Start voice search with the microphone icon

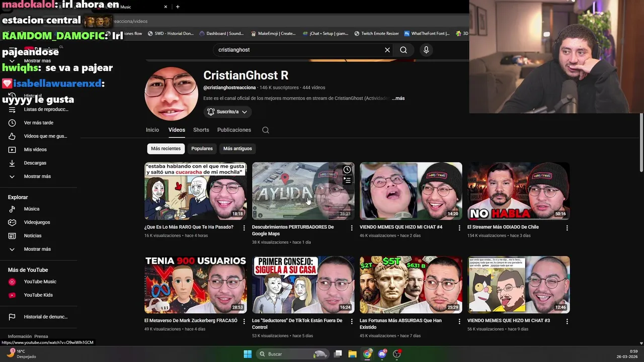[426, 50]
